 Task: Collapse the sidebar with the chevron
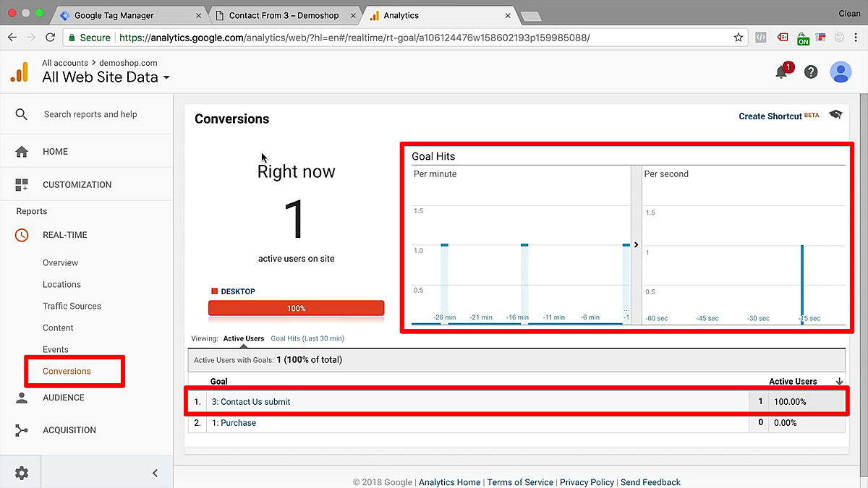click(155, 474)
